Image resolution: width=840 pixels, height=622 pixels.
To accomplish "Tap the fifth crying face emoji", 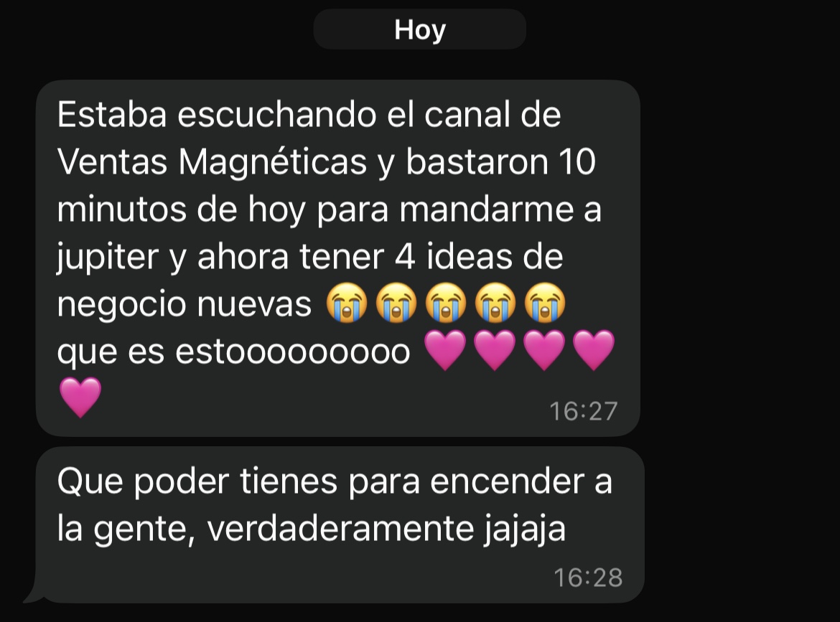I will (544, 303).
